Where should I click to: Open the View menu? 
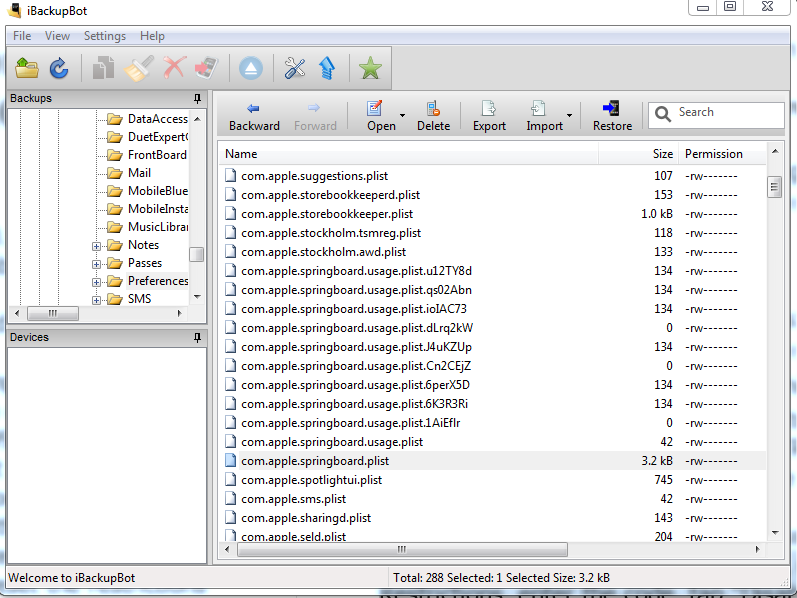coord(57,36)
